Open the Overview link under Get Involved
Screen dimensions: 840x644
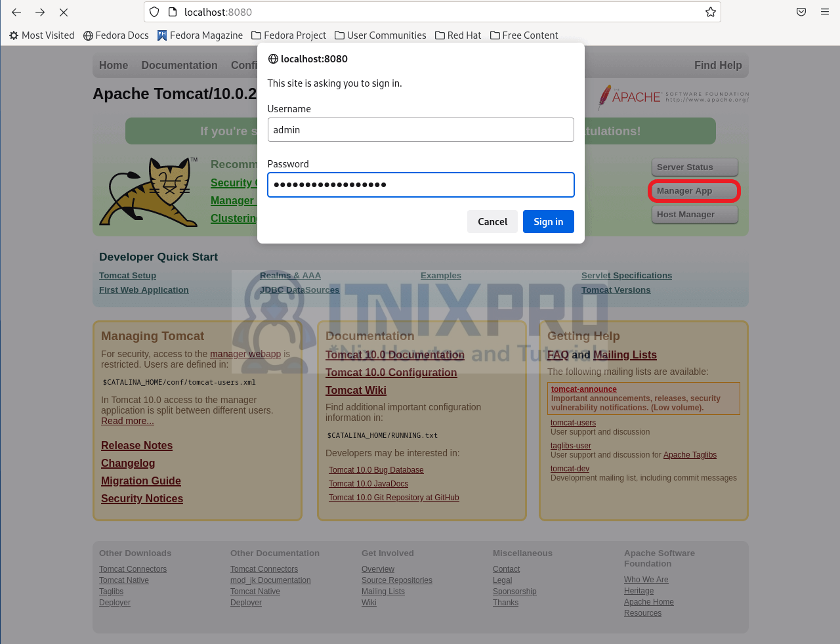(378, 569)
